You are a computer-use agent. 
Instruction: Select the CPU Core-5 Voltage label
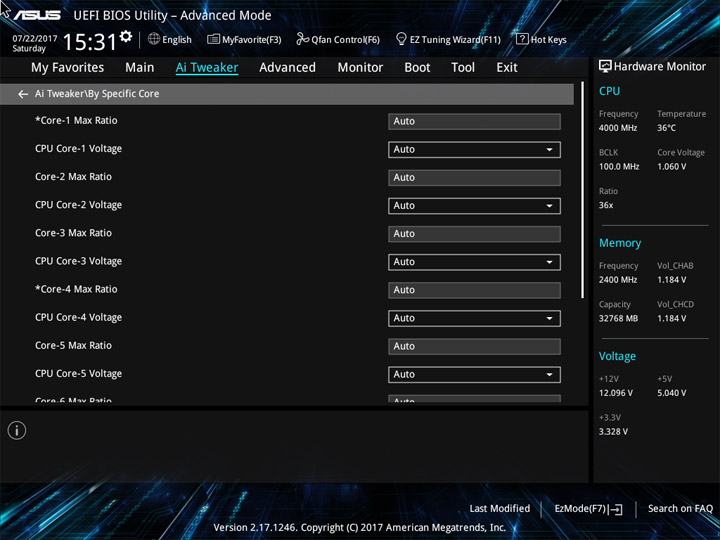pyautogui.click(x=79, y=374)
